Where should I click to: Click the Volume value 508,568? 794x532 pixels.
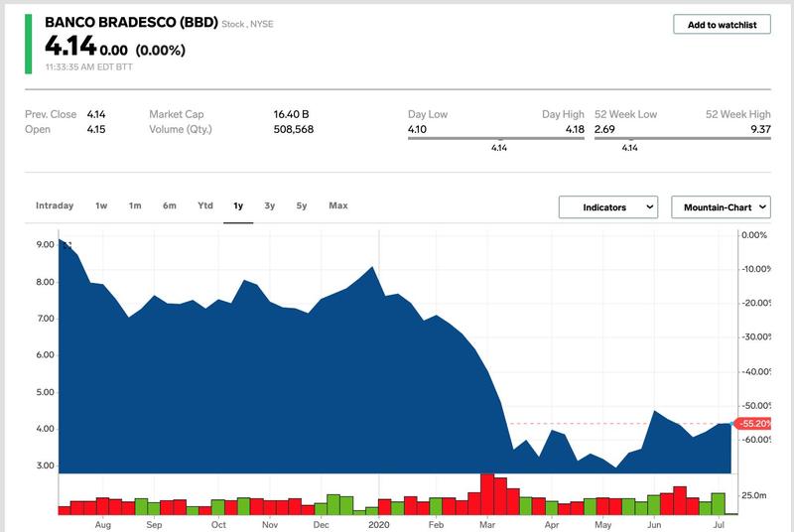(x=294, y=130)
